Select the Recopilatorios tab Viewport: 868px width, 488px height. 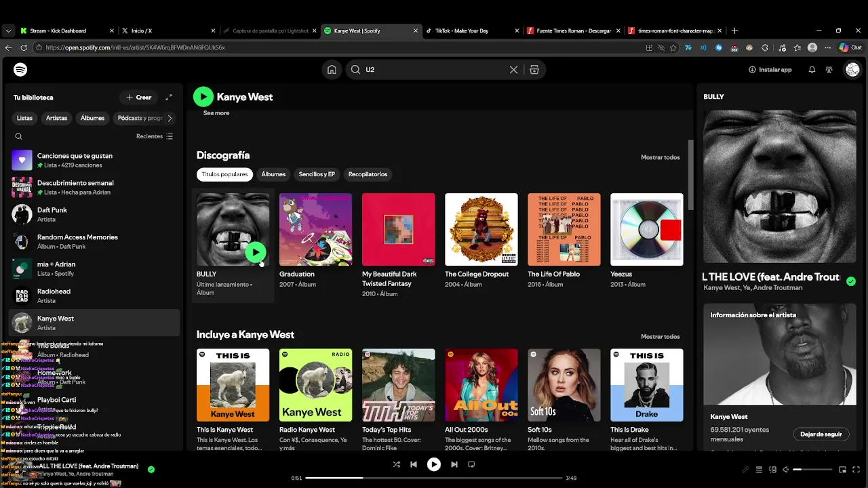tap(368, 174)
